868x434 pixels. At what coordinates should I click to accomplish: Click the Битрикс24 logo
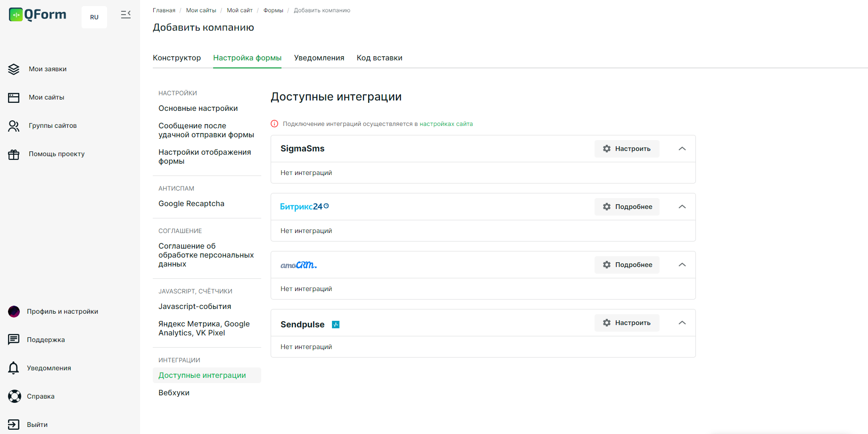click(304, 207)
